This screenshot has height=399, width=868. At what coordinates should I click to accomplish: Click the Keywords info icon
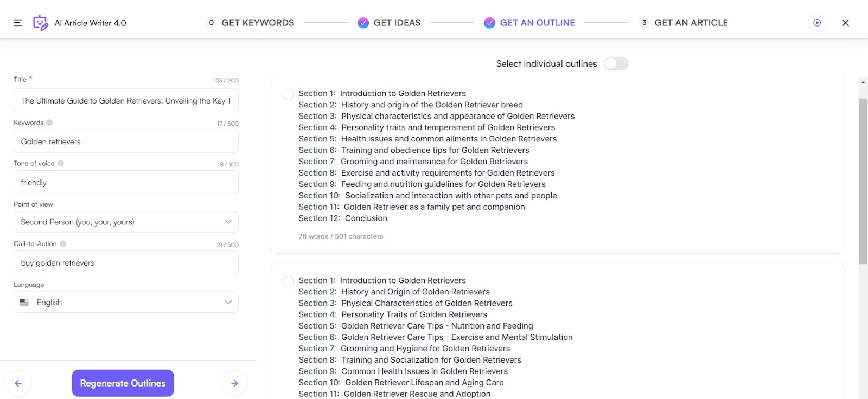(x=49, y=123)
